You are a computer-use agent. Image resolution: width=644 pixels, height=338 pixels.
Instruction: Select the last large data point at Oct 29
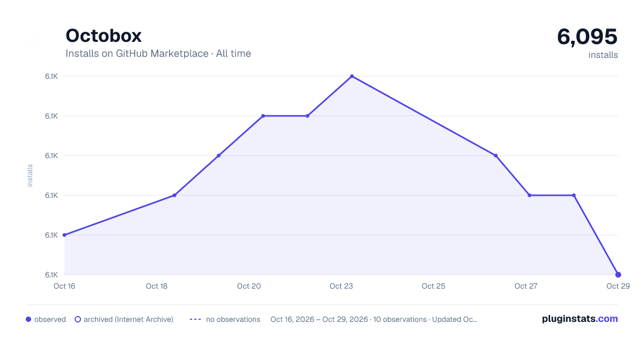click(618, 275)
